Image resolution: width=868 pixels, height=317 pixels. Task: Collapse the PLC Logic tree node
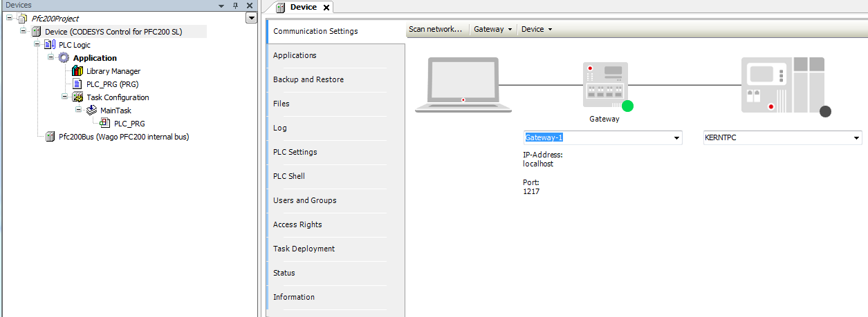click(37, 45)
